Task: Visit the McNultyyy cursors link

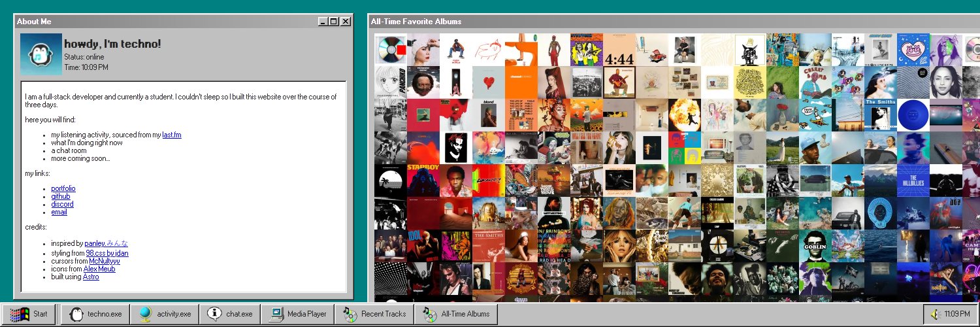Action: (105, 261)
